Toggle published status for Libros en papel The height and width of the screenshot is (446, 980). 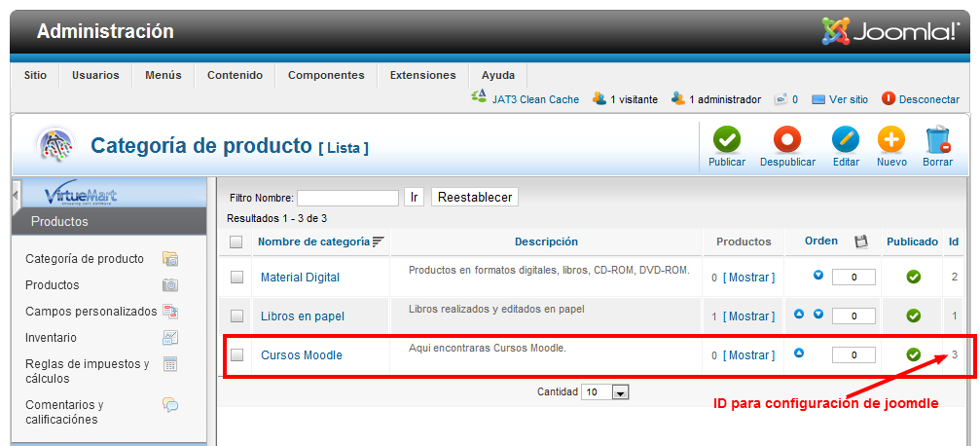913,316
